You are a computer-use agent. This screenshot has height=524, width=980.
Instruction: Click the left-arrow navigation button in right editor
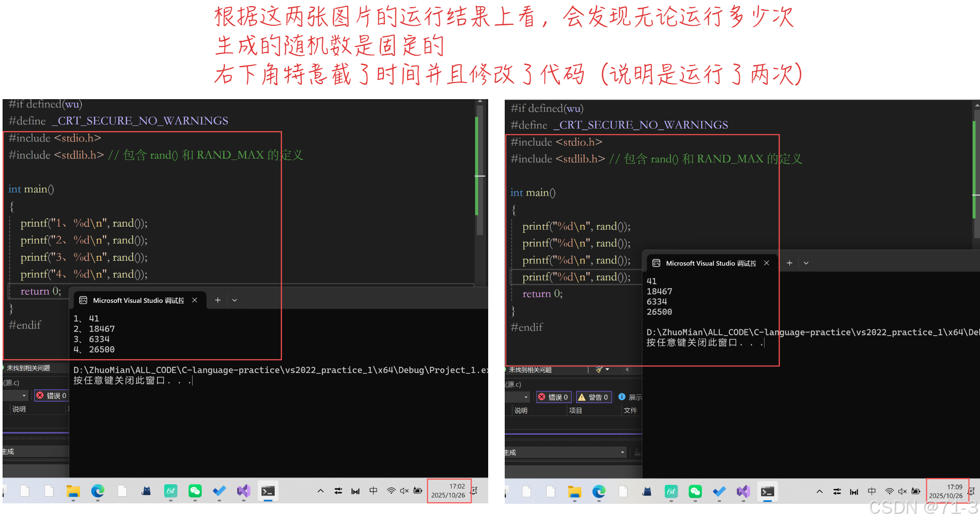627,370
